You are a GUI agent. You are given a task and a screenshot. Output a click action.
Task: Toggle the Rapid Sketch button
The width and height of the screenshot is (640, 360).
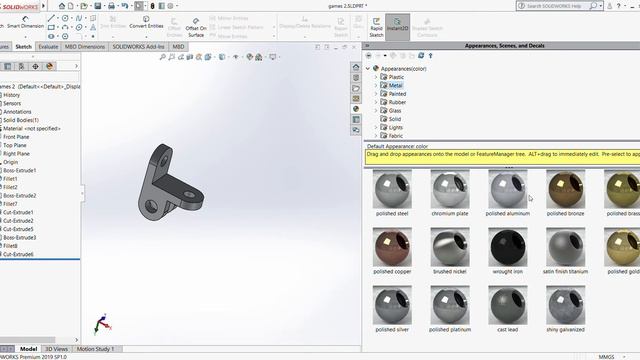[376, 27]
